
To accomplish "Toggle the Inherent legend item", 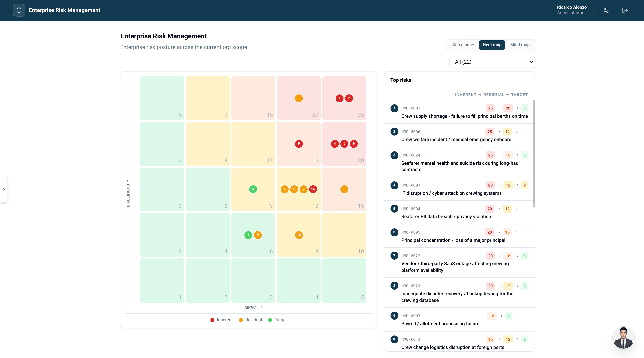I will tap(222, 320).
